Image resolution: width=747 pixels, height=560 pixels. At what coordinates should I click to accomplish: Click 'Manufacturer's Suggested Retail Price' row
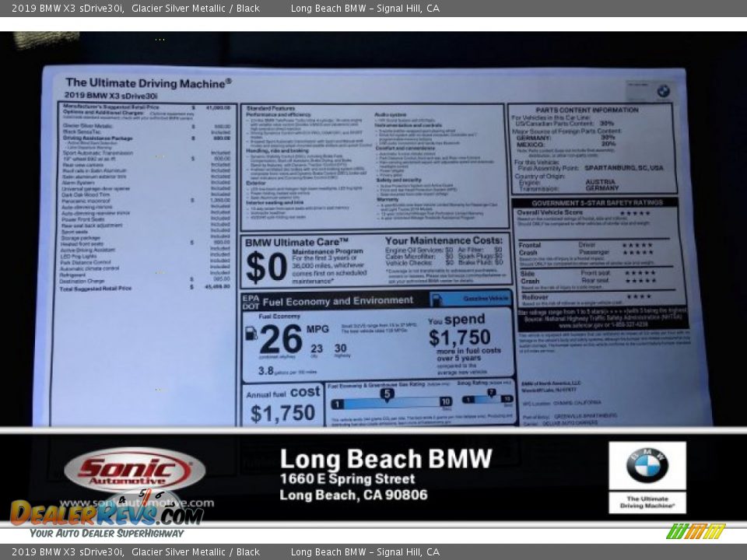pyautogui.click(x=146, y=107)
